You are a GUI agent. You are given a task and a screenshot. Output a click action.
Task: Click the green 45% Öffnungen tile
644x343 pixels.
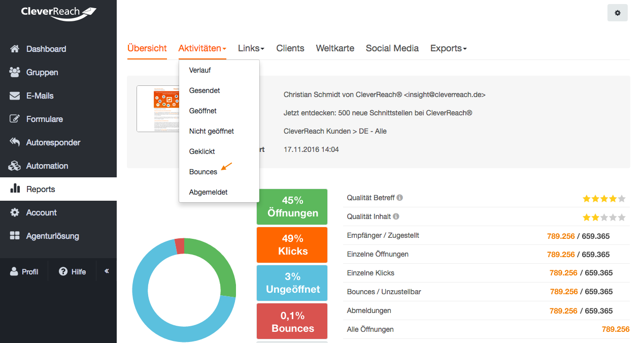(292, 207)
